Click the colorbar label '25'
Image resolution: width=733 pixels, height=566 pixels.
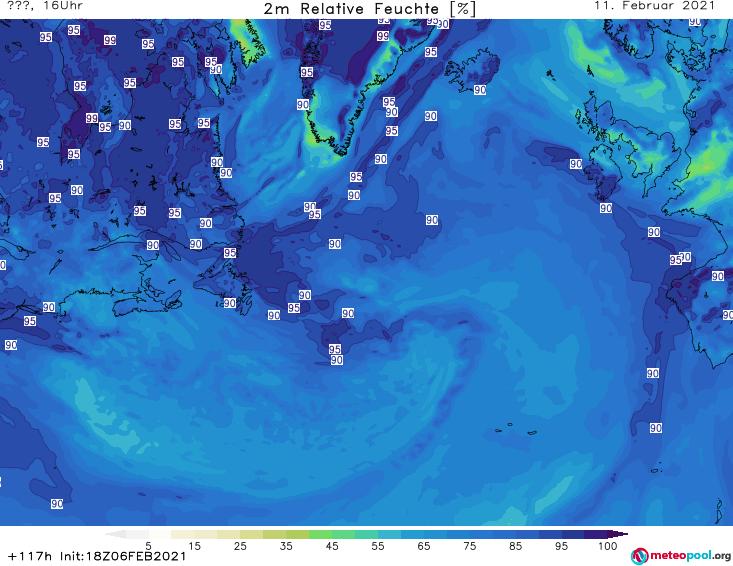tap(240, 546)
